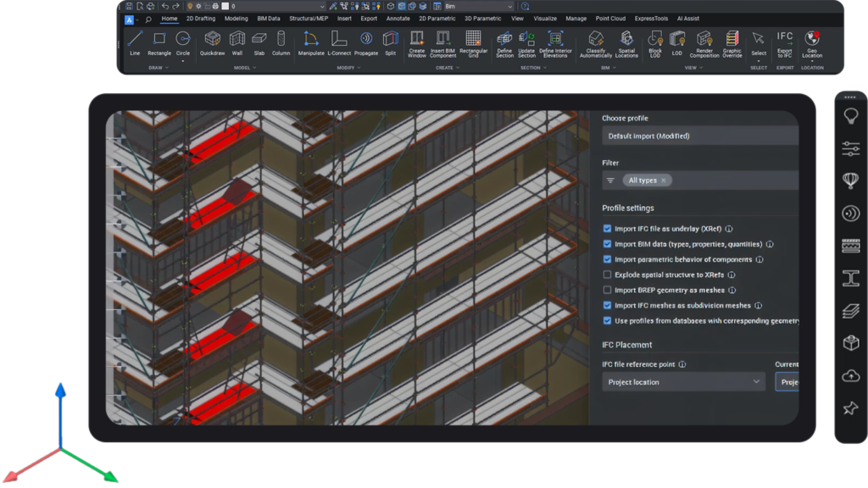Open the Point Cloud ribbon tab
868x488 pixels.
(612, 18)
